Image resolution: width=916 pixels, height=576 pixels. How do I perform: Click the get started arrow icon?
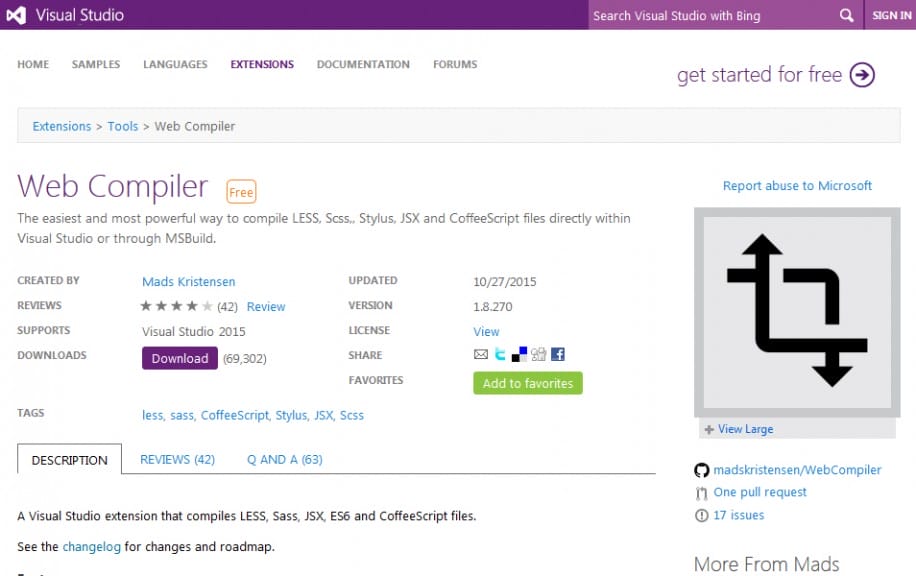click(x=861, y=74)
